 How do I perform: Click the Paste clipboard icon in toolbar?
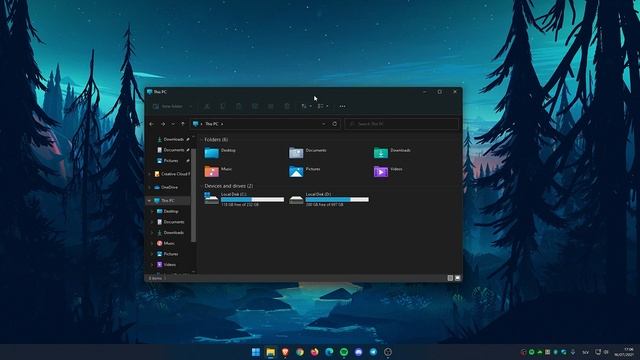coord(239,107)
